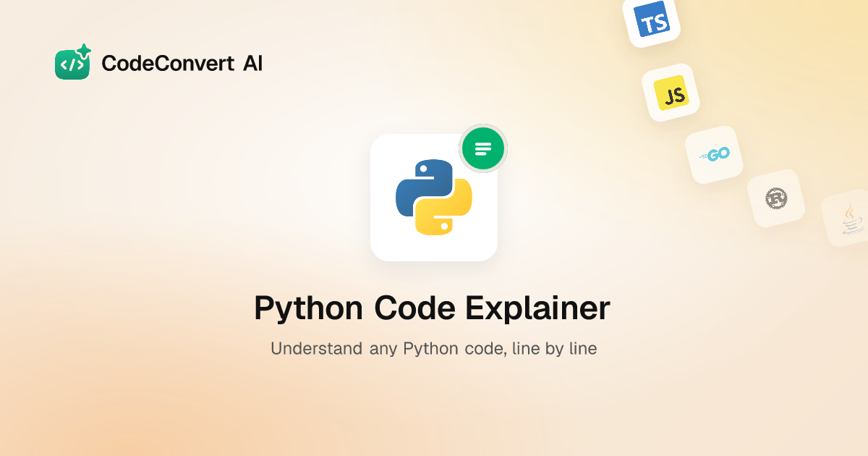The image size is (868, 456).
Task: Select the TypeScript TS language tile
Action: 652,19
